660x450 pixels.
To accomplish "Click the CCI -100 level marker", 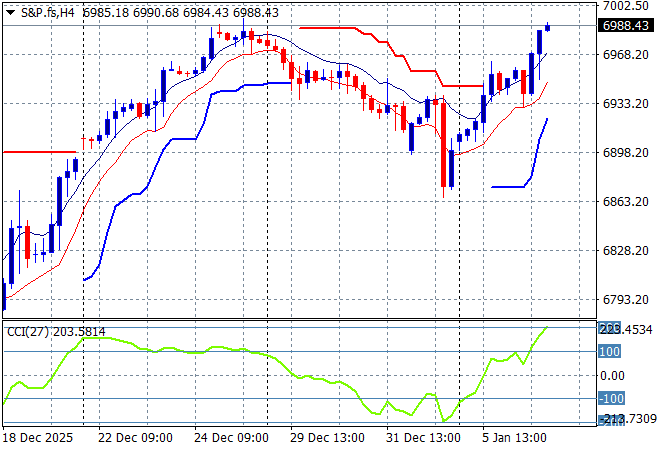I will tap(609, 399).
